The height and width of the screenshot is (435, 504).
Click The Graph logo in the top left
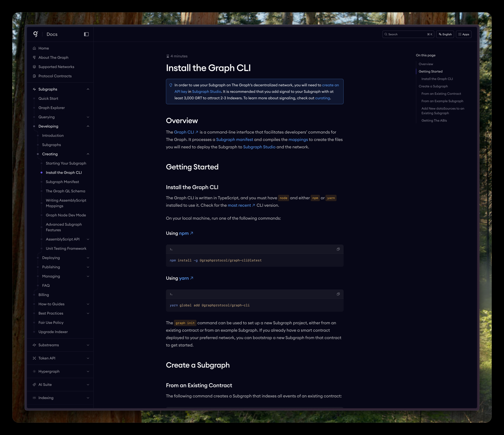[35, 34]
